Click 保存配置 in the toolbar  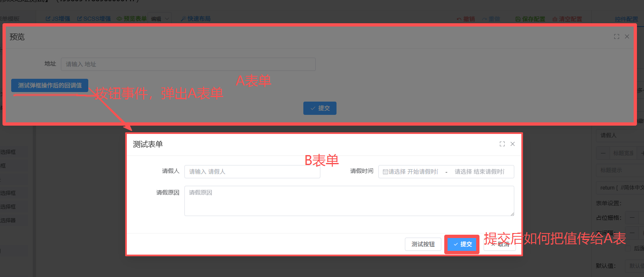point(530,19)
